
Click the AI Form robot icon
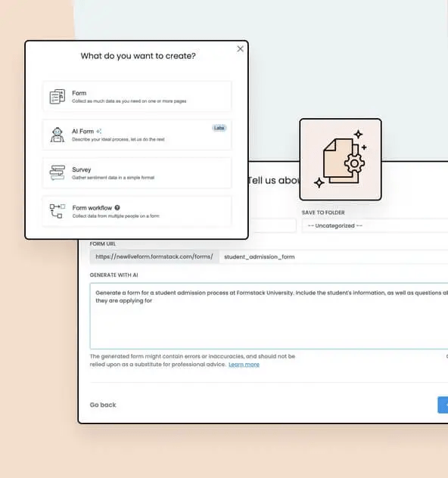pos(58,135)
